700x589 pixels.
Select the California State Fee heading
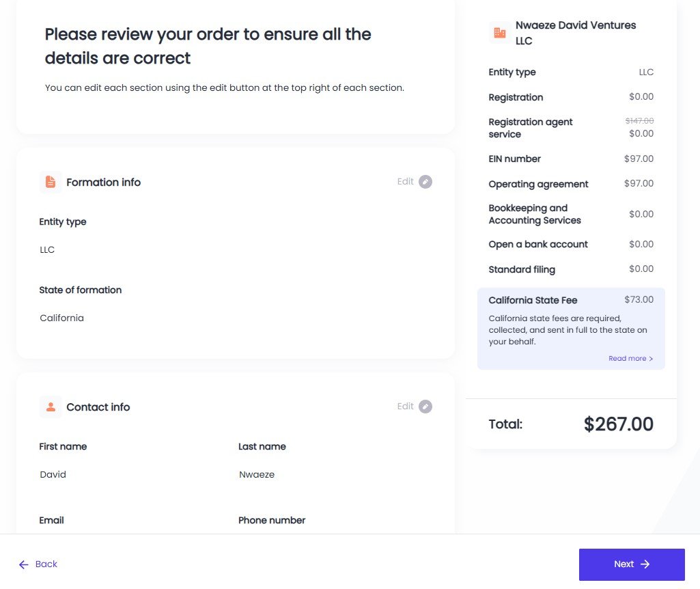(x=533, y=300)
